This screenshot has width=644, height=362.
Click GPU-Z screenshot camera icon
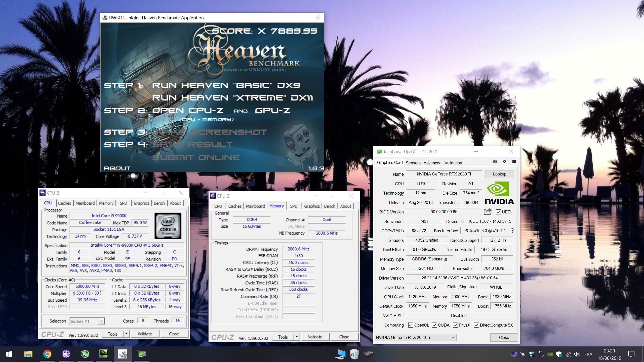[495, 162]
